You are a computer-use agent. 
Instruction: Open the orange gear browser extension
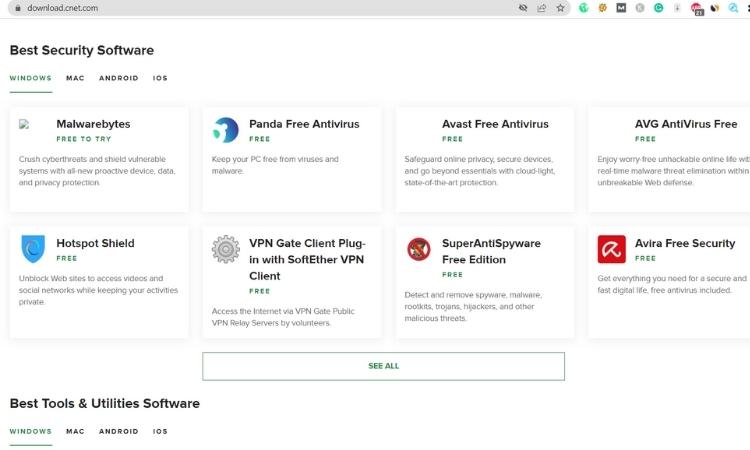603,8
